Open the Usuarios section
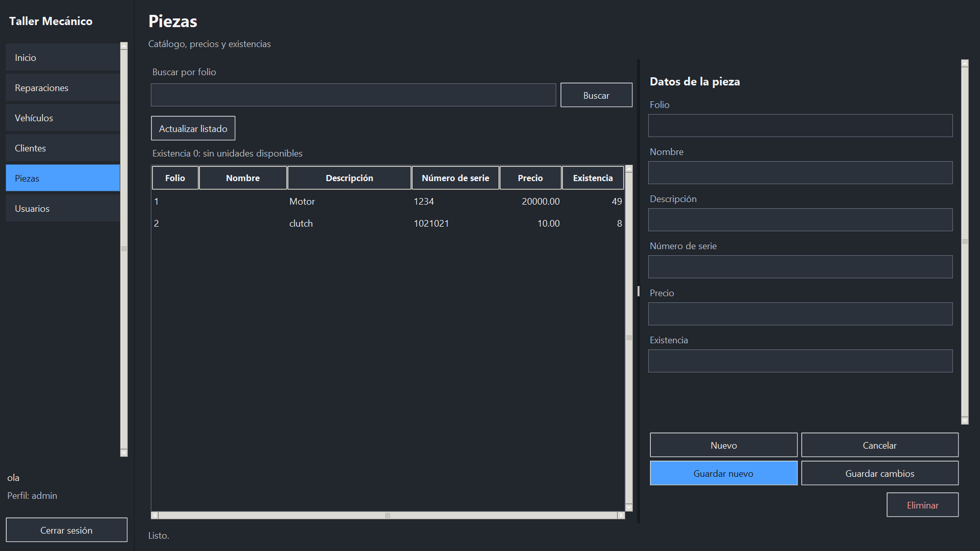The width and height of the screenshot is (980, 551). point(62,208)
